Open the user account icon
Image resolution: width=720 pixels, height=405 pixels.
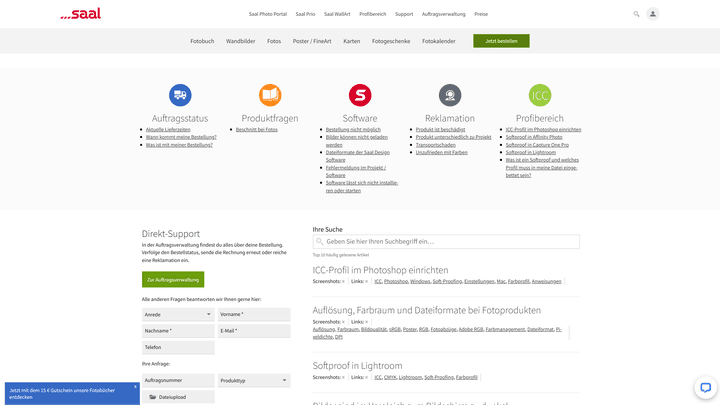click(x=653, y=14)
